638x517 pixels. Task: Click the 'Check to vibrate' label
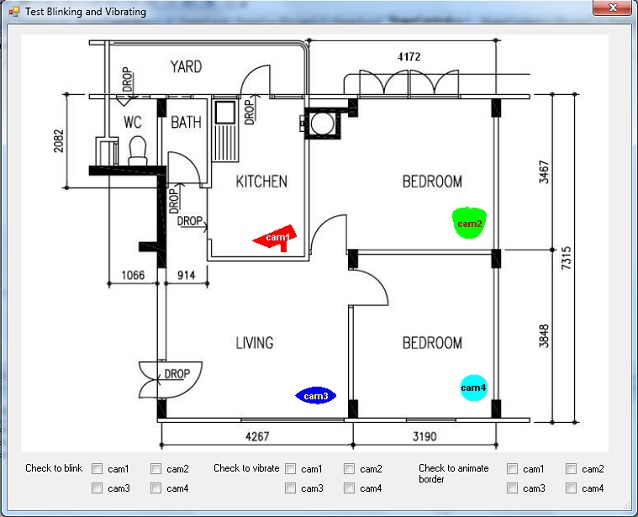coord(246,468)
